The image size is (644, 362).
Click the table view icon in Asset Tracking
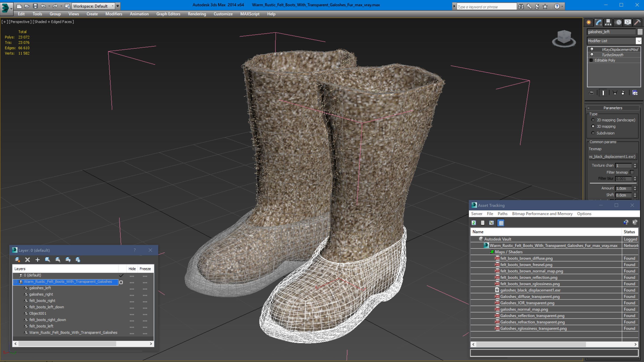coord(501,223)
